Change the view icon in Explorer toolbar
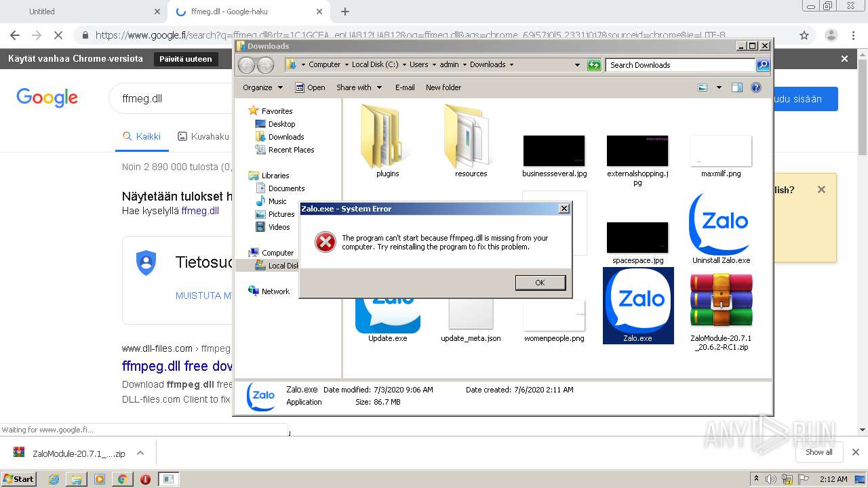Screen dimensions: 868x488 click(703, 87)
